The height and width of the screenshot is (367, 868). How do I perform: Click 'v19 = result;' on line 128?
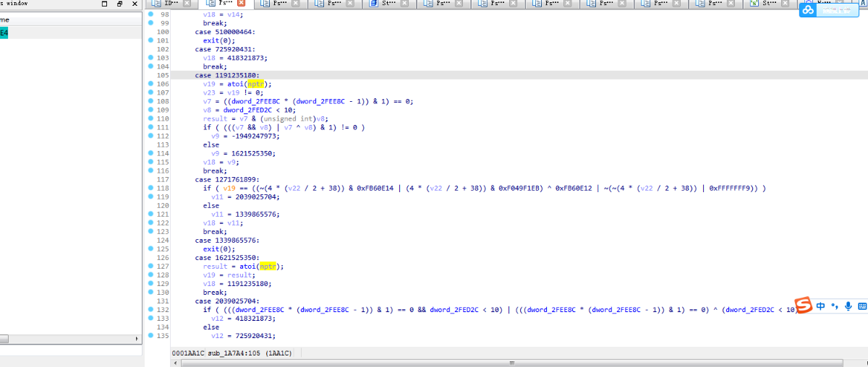pyautogui.click(x=229, y=275)
